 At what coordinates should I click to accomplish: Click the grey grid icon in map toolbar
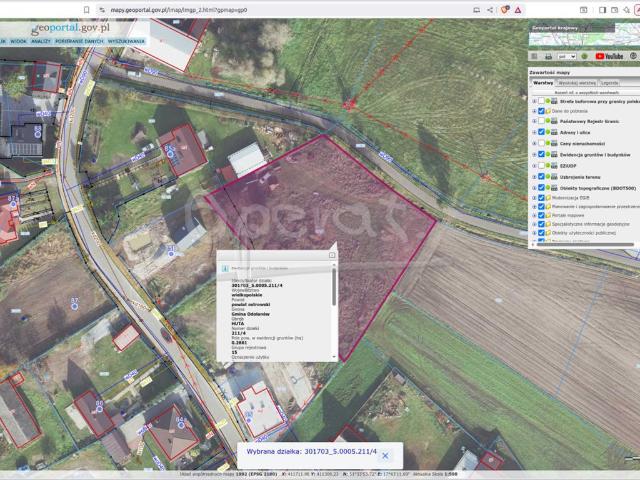click(x=534, y=56)
